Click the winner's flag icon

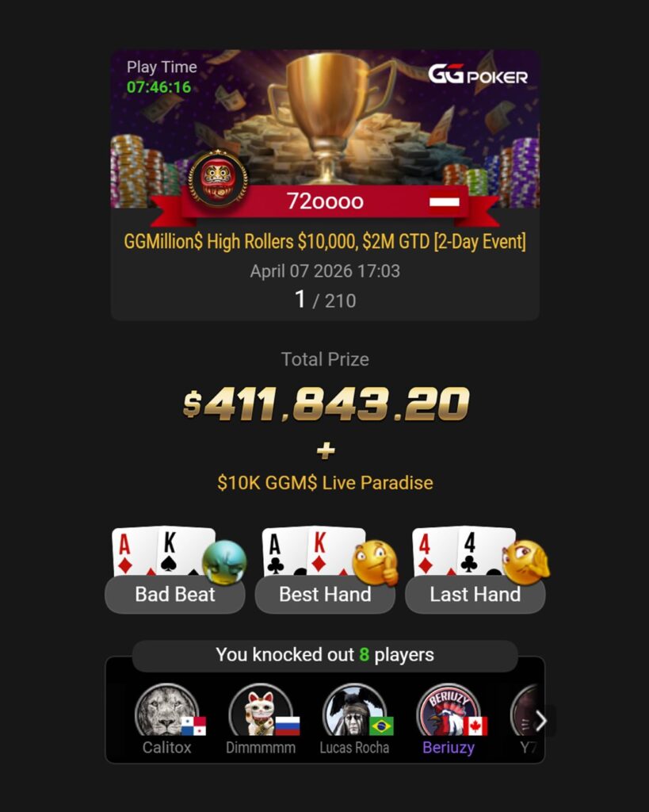[x=444, y=201]
